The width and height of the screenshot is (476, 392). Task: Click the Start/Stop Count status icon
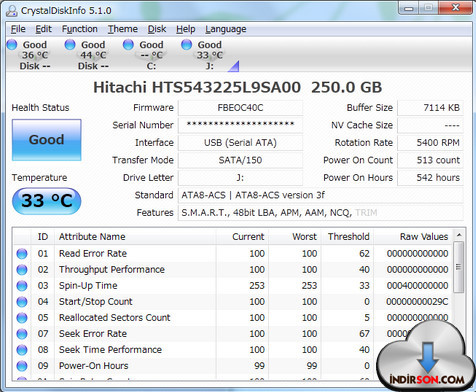pyautogui.click(x=22, y=302)
